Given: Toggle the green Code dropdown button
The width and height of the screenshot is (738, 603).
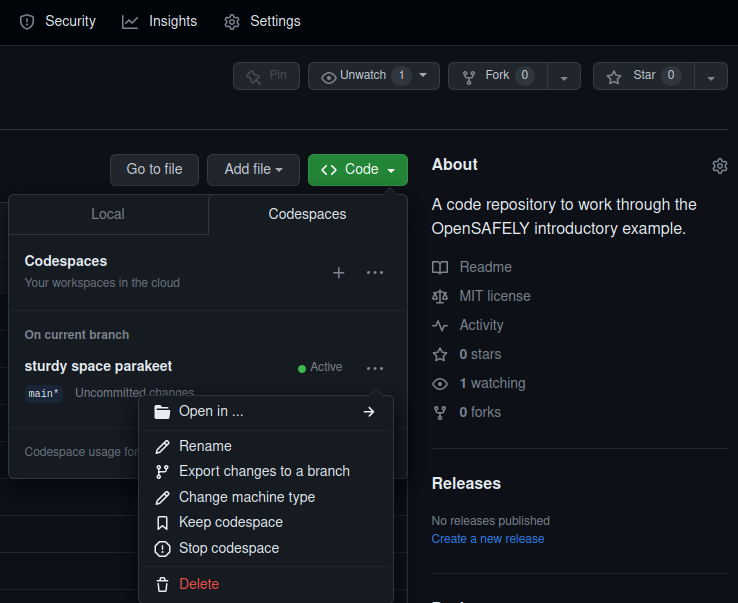Looking at the screenshot, I should [x=357, y=170].
